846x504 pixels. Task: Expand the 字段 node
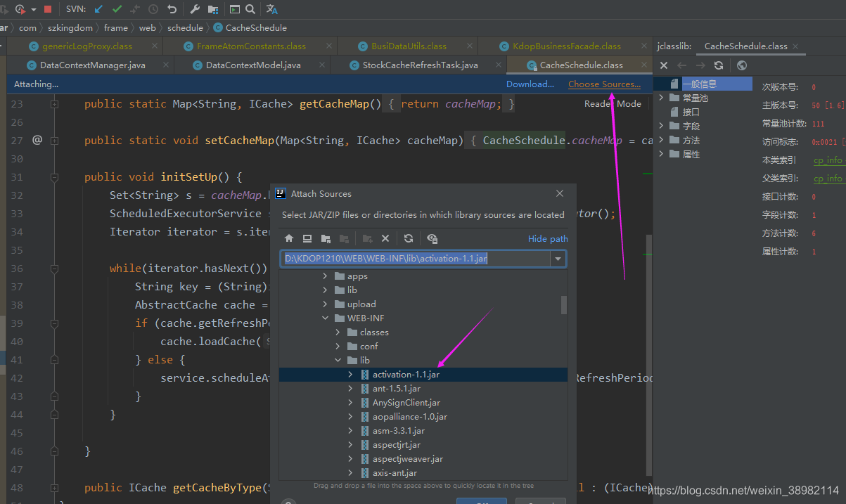[661, 126]
